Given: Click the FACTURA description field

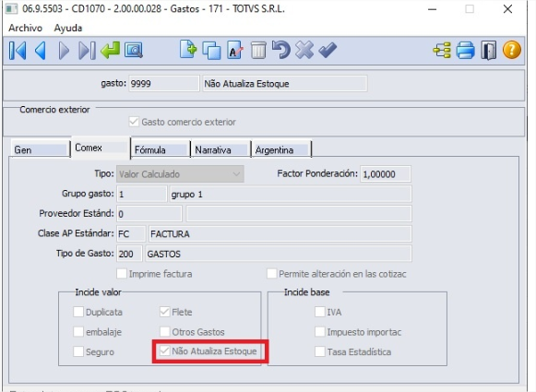Looking at the screenshot, I should [x=280, y=233].
